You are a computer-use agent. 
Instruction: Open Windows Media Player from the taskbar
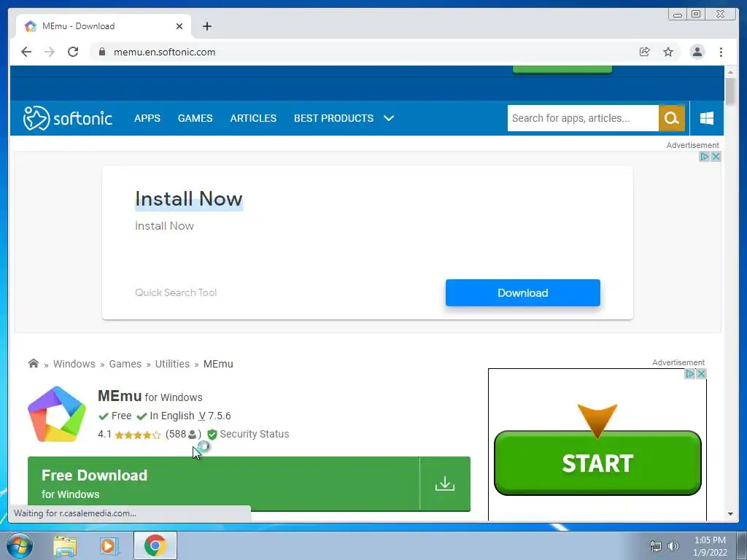109,546
